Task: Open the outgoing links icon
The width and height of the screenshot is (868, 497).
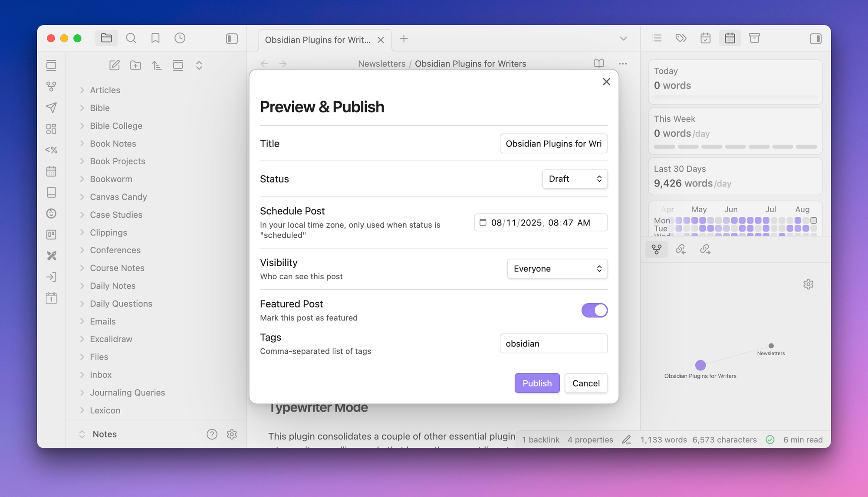Action: (705, 249)
